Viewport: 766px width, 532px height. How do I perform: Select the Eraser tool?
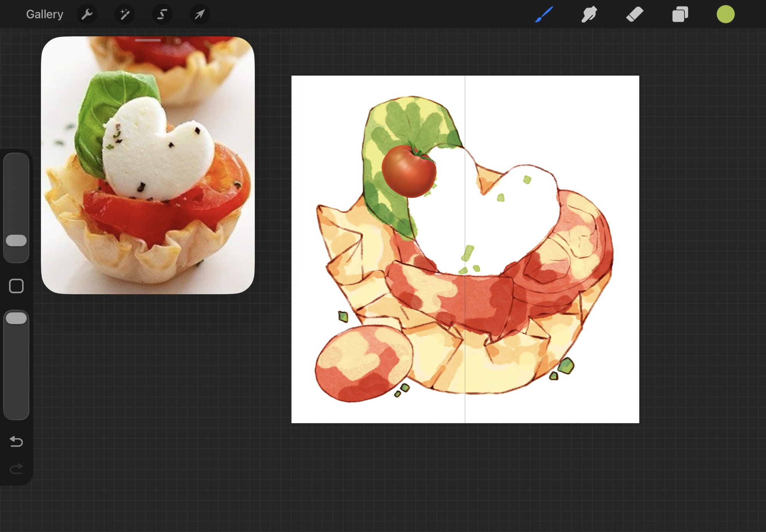pos(635,15)
